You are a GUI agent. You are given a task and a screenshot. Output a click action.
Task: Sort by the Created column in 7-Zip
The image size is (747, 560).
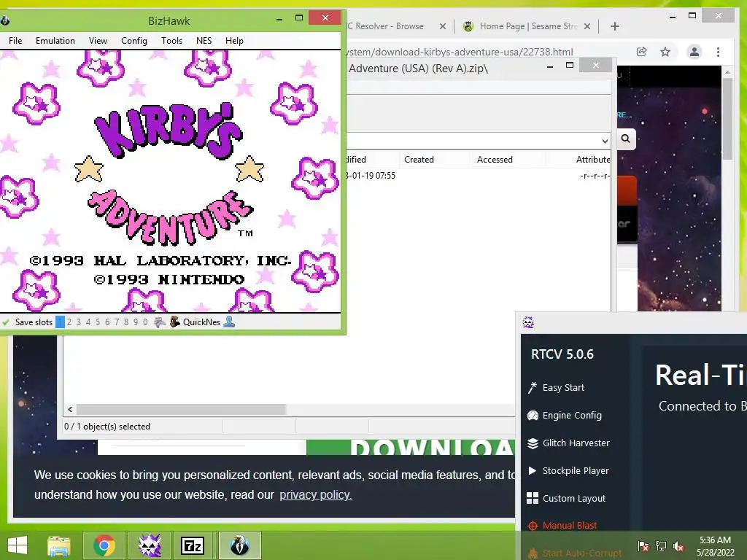click(419, 160)
